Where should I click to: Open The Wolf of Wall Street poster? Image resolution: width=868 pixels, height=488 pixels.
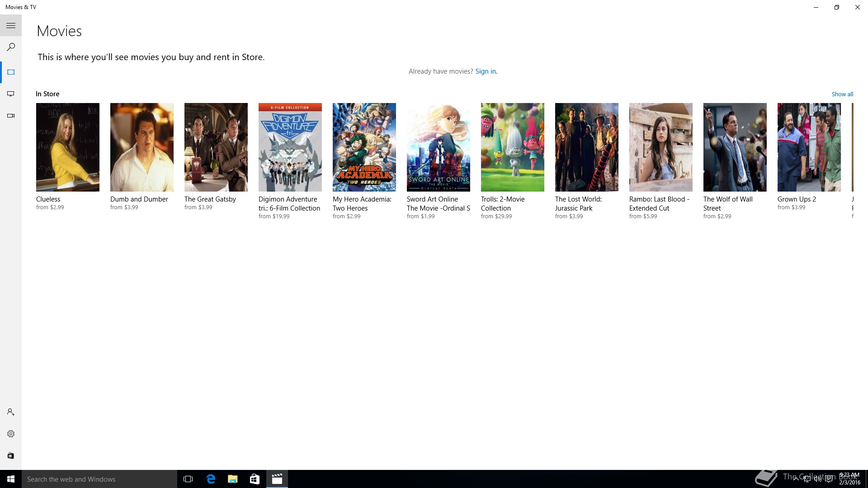[x=735, y=147]
